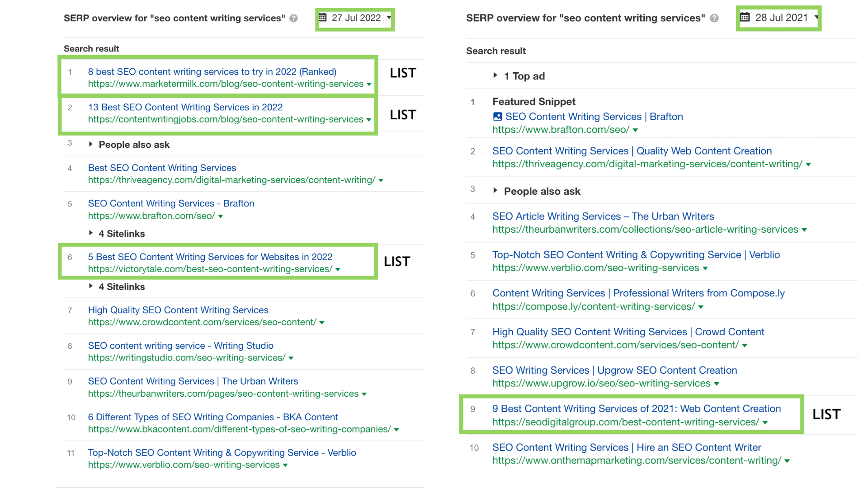Open URL dropdown arrow for marketermilk.com result

point(369,84)
